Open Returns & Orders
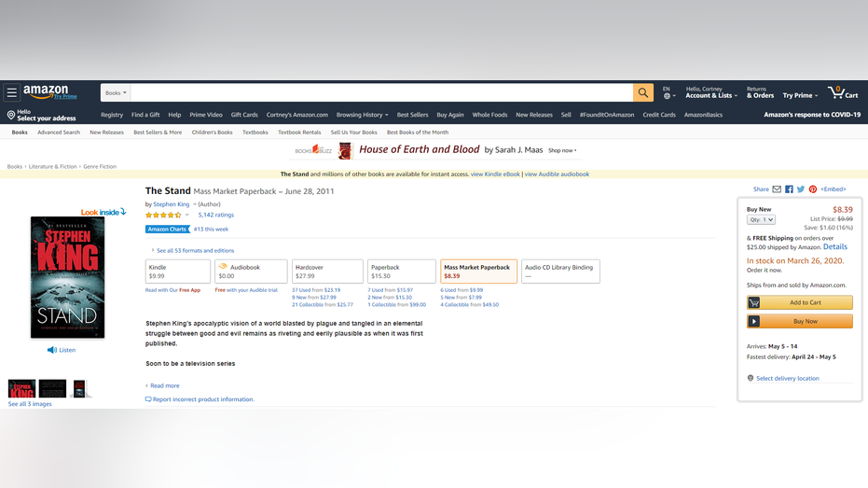Image resolution: width=868 pixels, height=488 pixels. [x=760, y=92]
